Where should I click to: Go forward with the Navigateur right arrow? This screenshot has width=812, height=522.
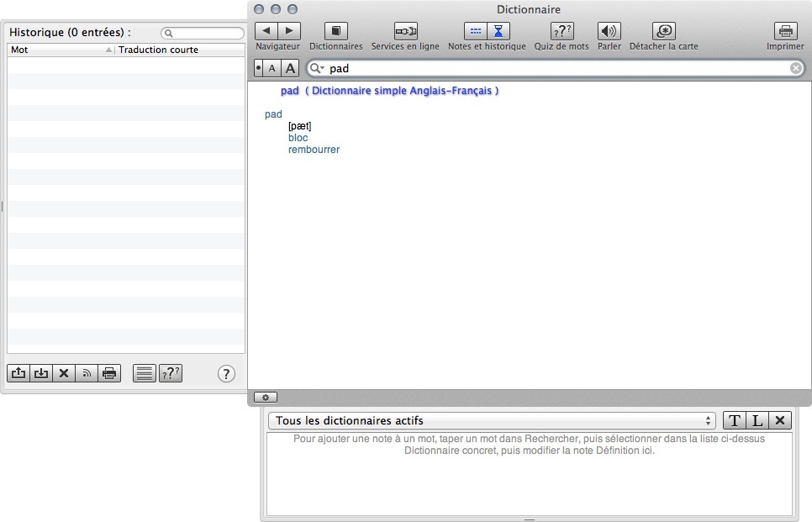(289, 31)
